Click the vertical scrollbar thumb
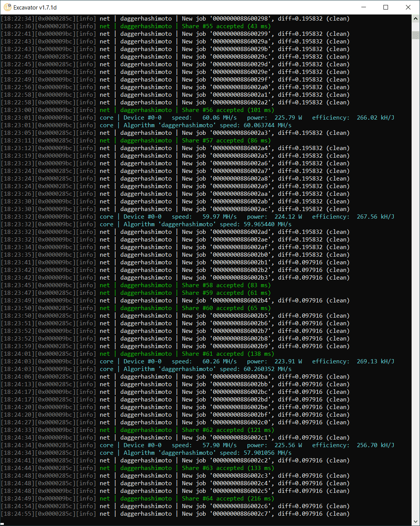 tap(415, 35)
